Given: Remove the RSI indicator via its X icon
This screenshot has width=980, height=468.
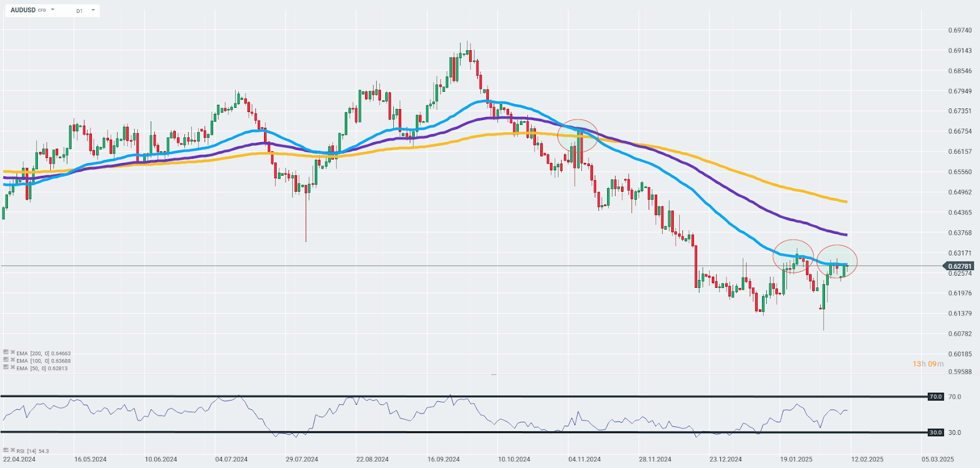Looking at the screenshot, I should pyautogui.click(x=13, y=450).
